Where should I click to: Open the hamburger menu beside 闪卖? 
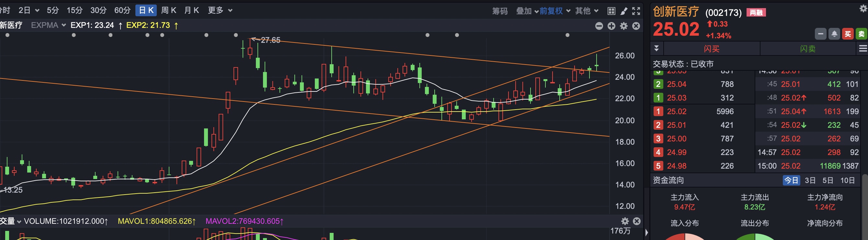click(863, 49)
